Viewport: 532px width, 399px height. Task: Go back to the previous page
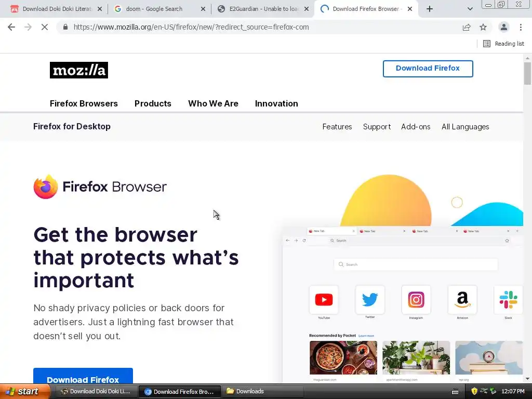point(11,27)
